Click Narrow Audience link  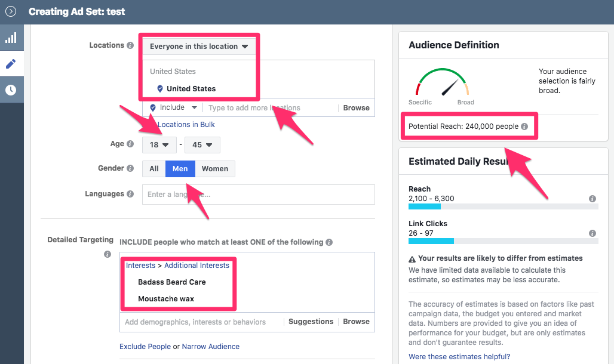click(211, 346)
